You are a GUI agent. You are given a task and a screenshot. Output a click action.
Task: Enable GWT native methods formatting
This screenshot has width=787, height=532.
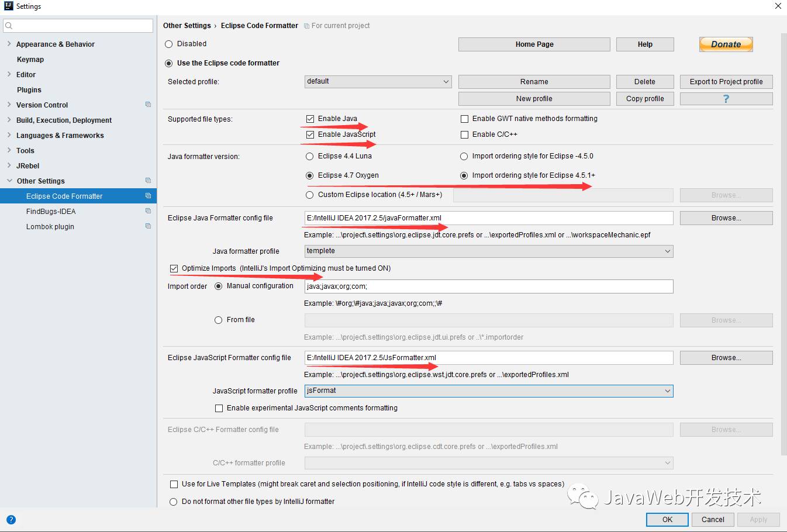[465, 119]
